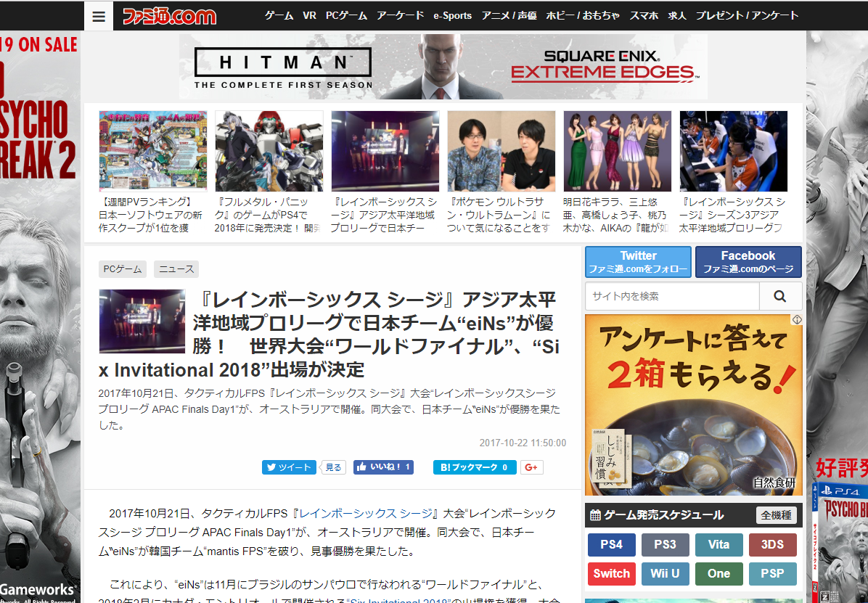Focus the サイト内を検索 search field
This screenshot has height=603, width=868.
coord(672,296)
